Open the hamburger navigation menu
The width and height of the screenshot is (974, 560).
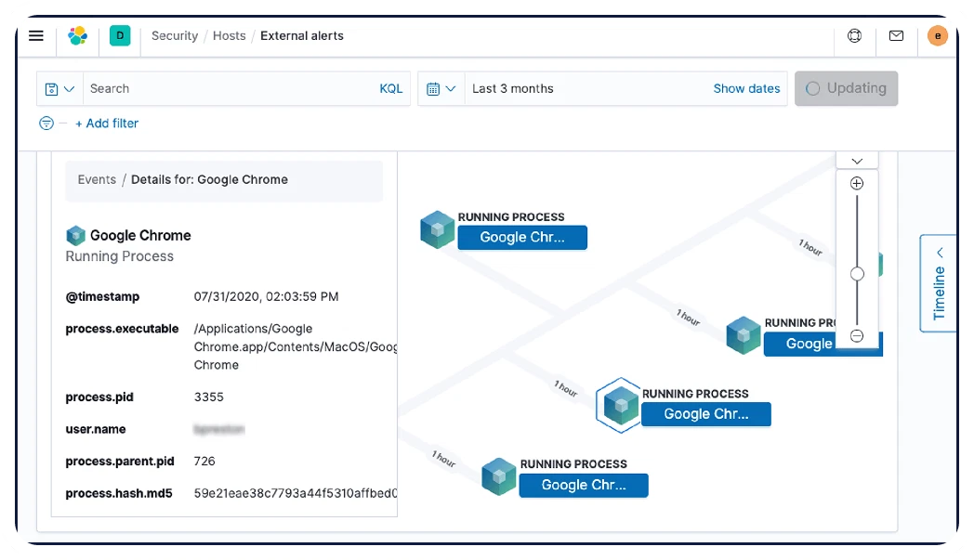pyautogui.click(x=36, y=35)
